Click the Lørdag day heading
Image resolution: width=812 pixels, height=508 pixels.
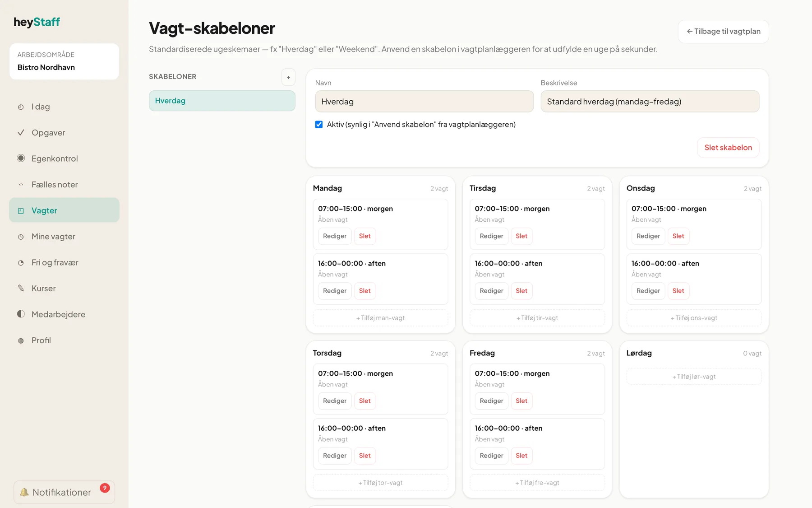click(639, 353)
